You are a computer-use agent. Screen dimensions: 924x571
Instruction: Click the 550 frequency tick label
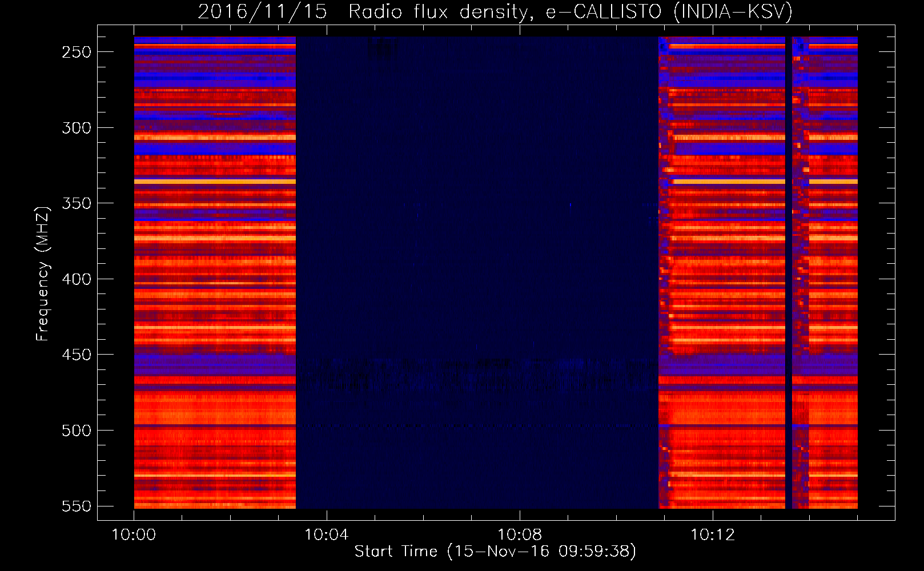[77, 506]
